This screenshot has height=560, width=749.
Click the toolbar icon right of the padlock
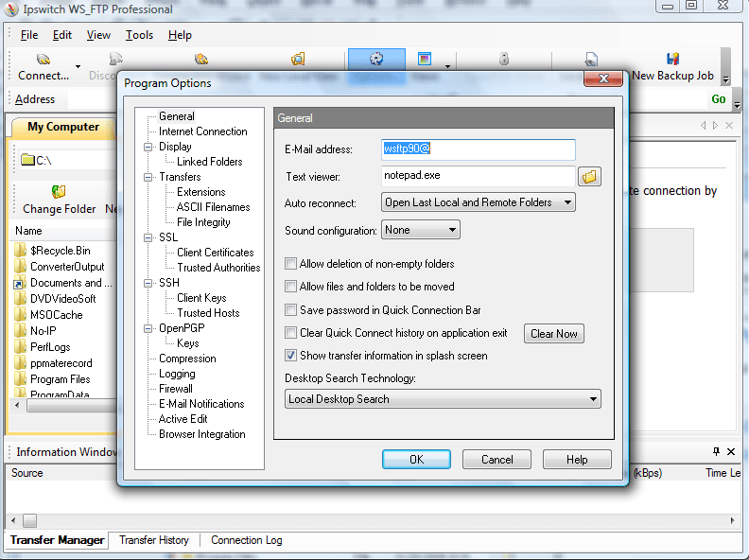591,60
